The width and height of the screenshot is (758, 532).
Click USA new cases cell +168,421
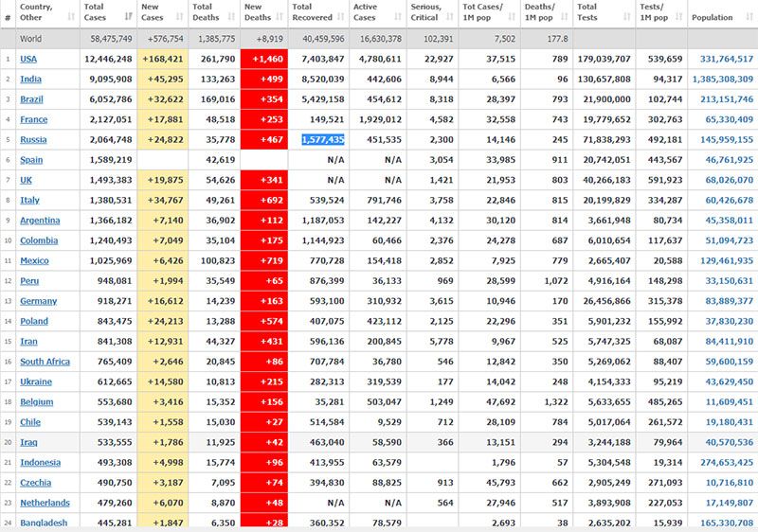[162, 59]
